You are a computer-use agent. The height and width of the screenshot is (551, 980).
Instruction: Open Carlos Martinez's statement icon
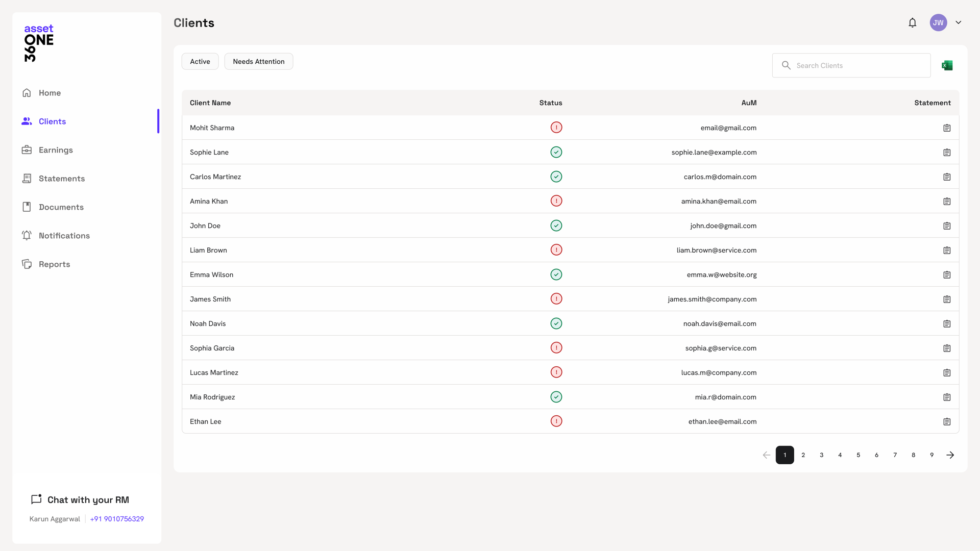point(947,177)
